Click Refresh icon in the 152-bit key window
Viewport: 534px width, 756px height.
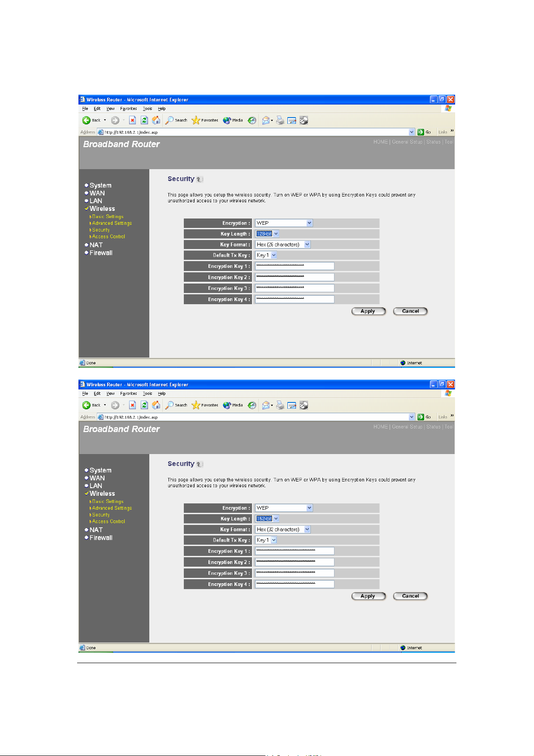pyautogui.click(x=144, y=405)
